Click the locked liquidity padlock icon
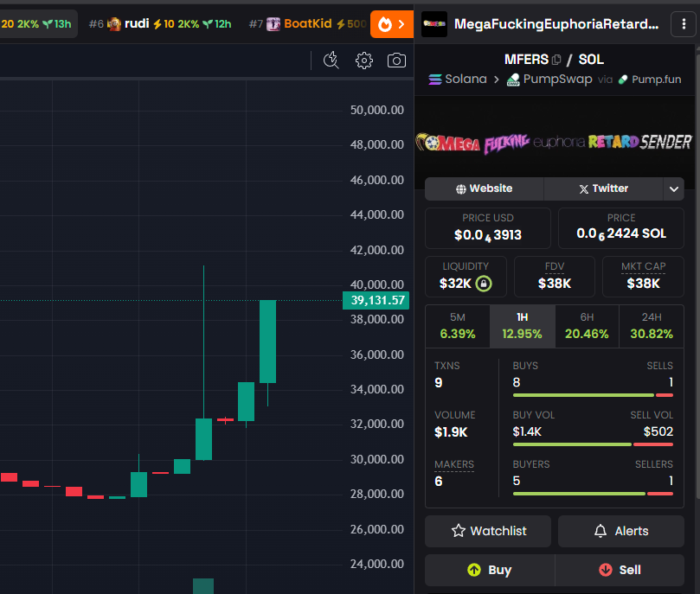This screenshot has height=594, width=700. point(484,284)
